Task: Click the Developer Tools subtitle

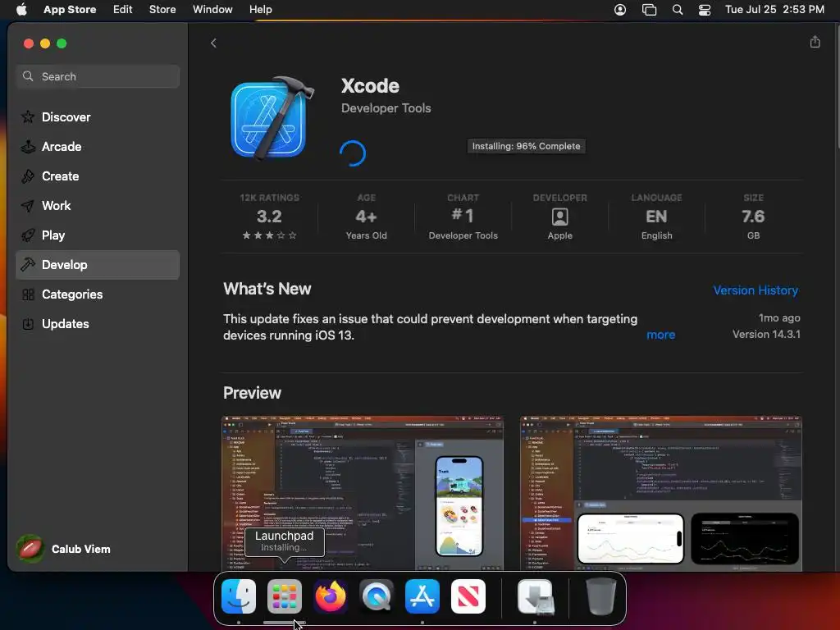Action: pyautogui.click(x=386, y=108)
